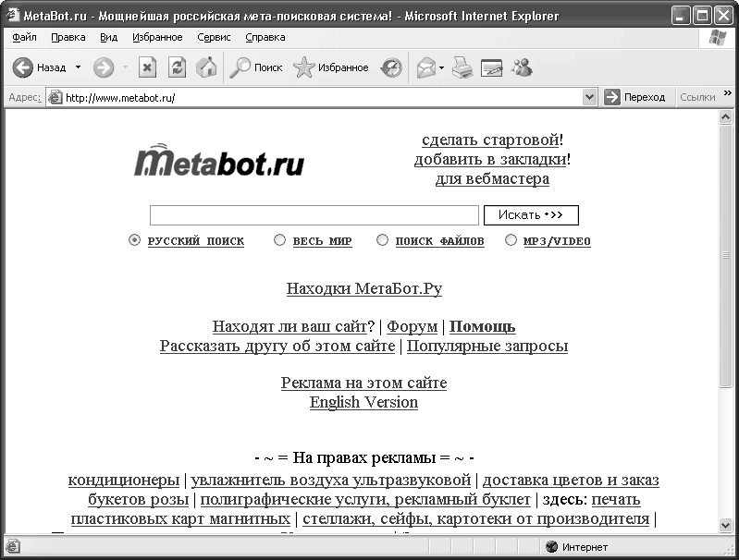The image size is (739, 560).
Task: Open the Поиск search toolbar button
Action: [x=256, y=67]
